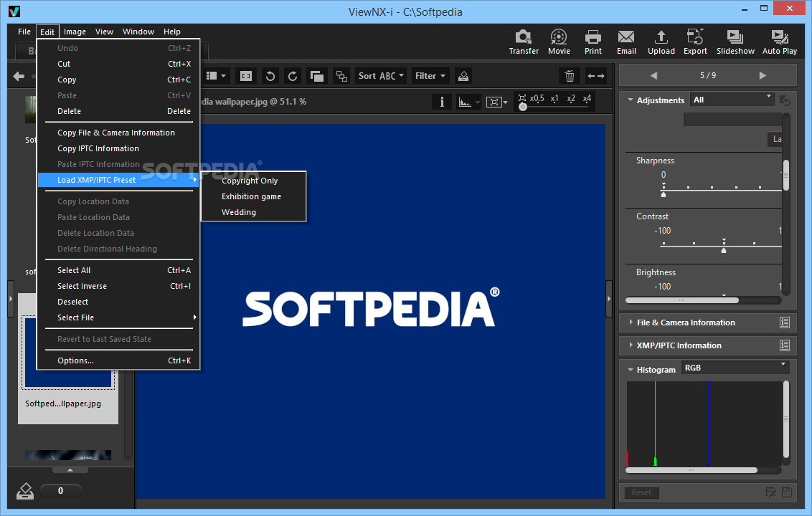
Task: Toggle full screen view icon
Action: 246,76
